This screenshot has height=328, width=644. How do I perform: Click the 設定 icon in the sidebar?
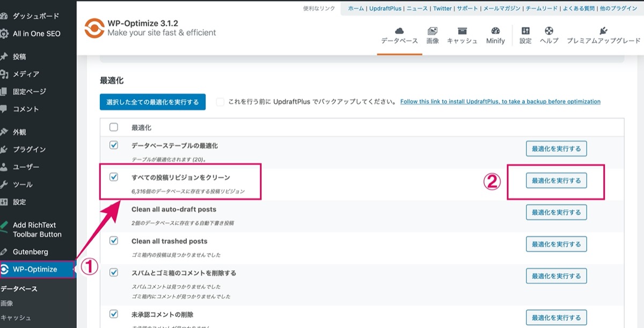[x=4, y=202]
